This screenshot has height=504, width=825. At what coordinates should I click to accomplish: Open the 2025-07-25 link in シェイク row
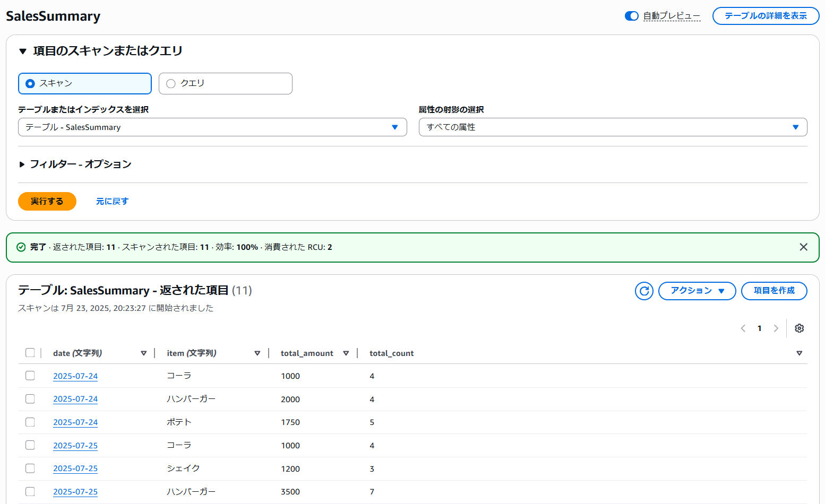tap(75, 468)
